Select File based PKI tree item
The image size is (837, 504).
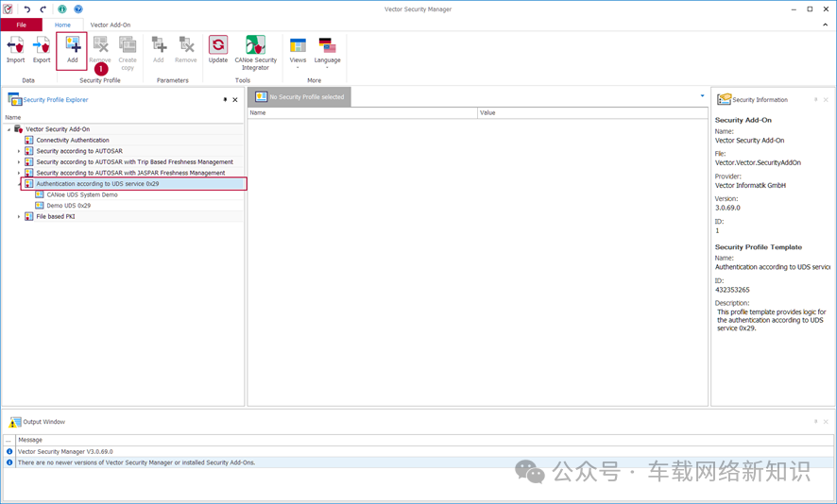(x=56, y=216)
